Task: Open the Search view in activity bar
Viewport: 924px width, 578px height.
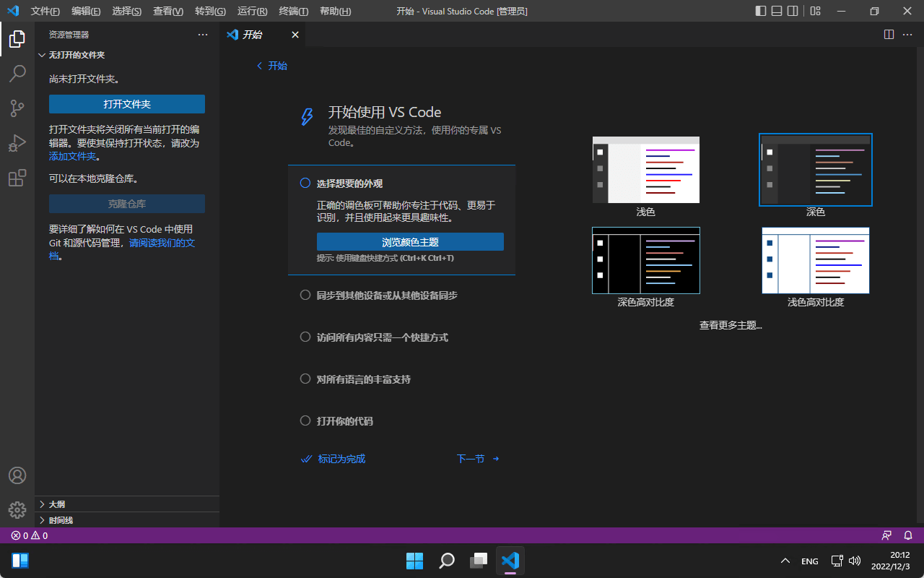Action: (x=17, y=74)
